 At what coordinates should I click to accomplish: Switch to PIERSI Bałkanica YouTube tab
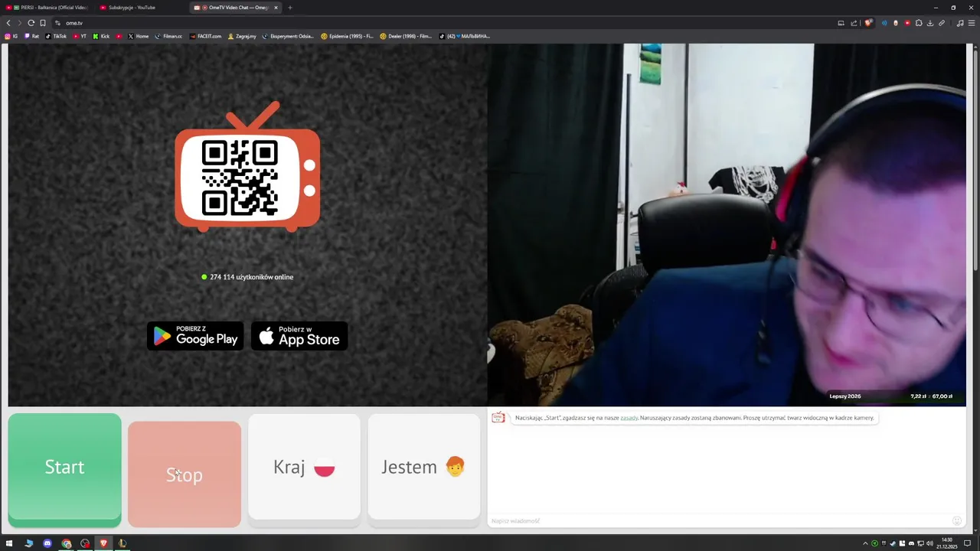tap(46, 8)
